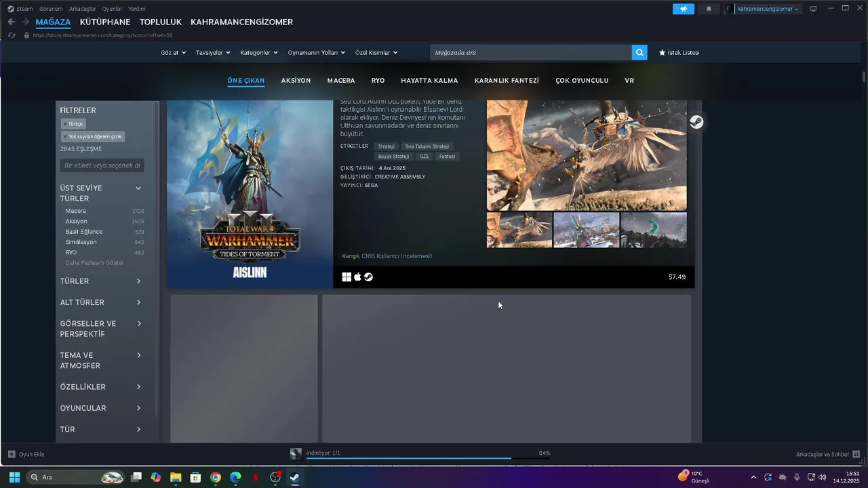
Task: Click the taskbar volume icon
Action: 823,477
